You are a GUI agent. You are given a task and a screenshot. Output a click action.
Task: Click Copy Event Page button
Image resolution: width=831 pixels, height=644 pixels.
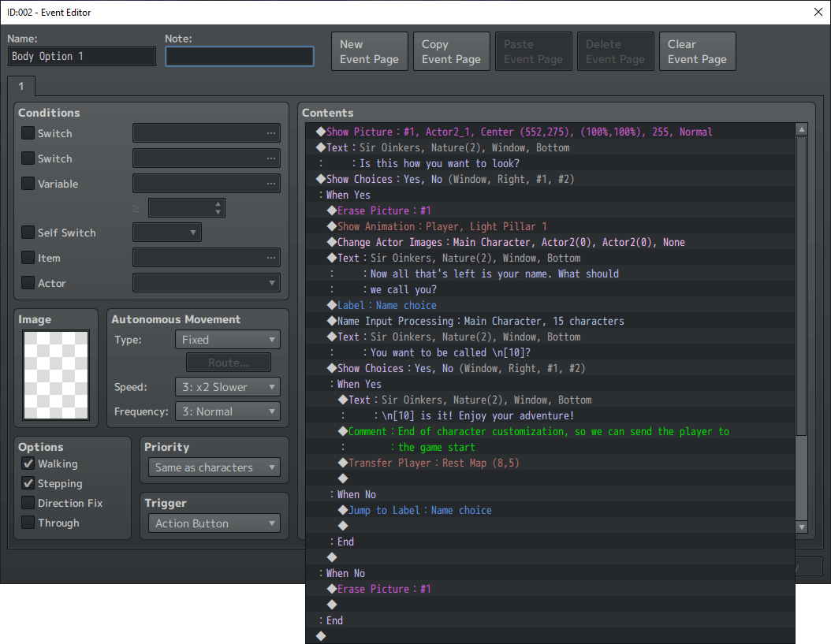[x=452, y=51]
